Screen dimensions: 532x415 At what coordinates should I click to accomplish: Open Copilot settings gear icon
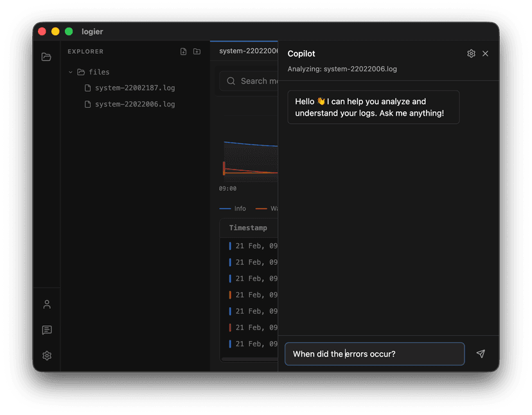pyautogui.click(x=471, y=53)
